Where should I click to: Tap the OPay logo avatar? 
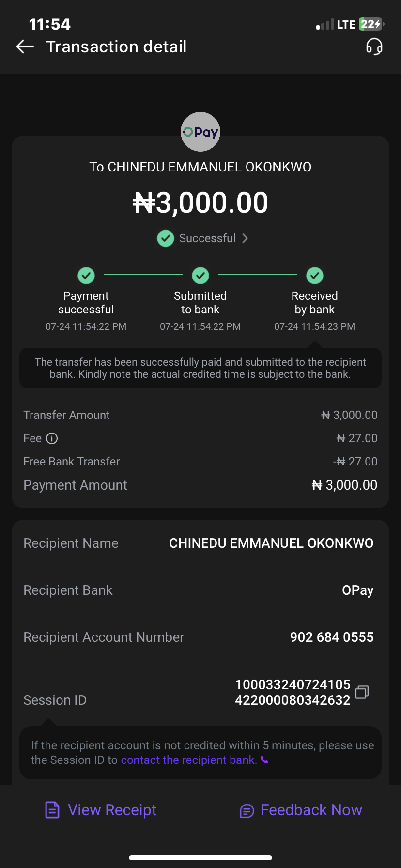(200, 132)
